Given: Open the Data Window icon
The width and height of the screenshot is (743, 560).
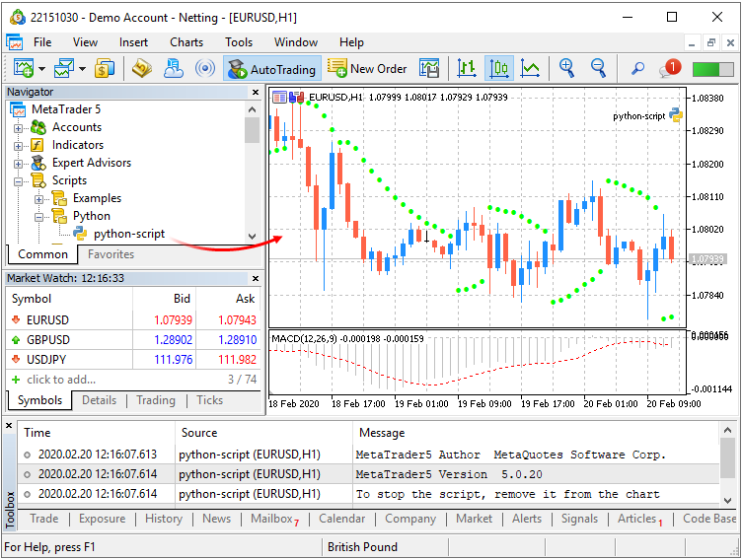Looking at the screenshot, I should (x=141, y=69).
